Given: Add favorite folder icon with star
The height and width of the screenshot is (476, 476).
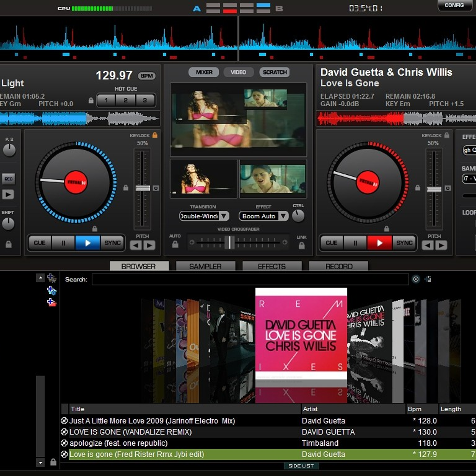Looking at the screenshot, I should (x=52, y=278).
